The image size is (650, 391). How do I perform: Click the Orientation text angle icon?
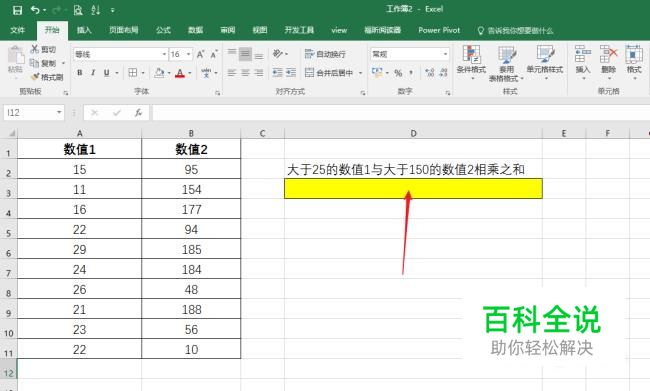tap(278, 53)
